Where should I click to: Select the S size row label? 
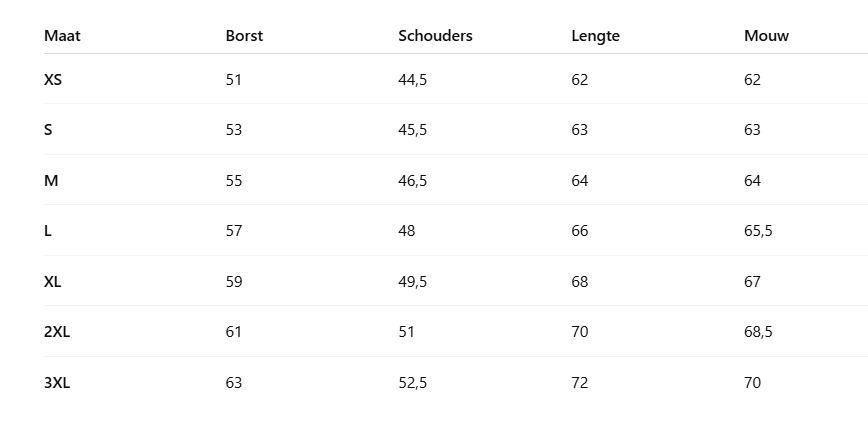(x=48, y=130)
